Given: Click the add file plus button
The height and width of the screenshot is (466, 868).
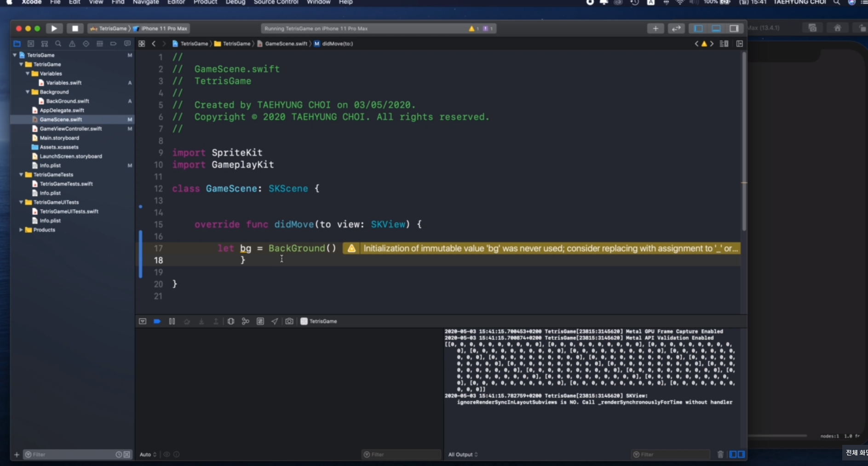Looking at the screenshot, I should (x=17, y=455).
